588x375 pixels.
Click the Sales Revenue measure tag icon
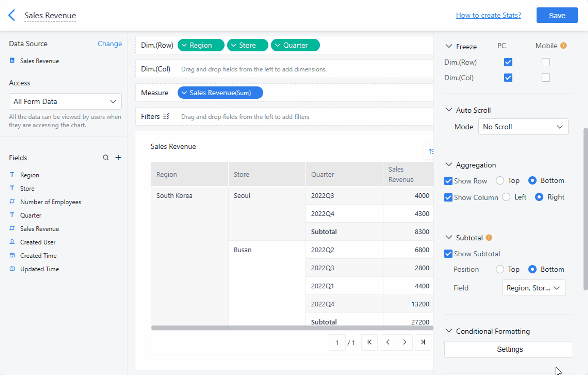pos(184,92)
